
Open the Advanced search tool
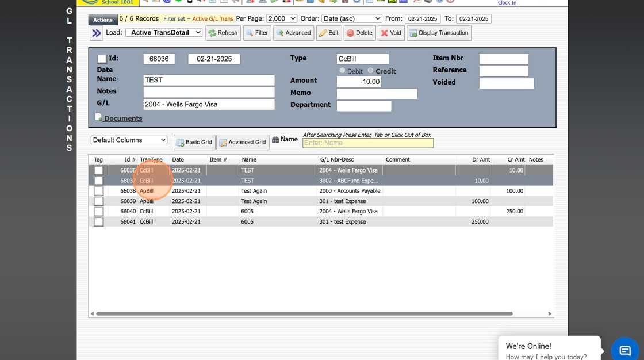(x=293, y=33)
